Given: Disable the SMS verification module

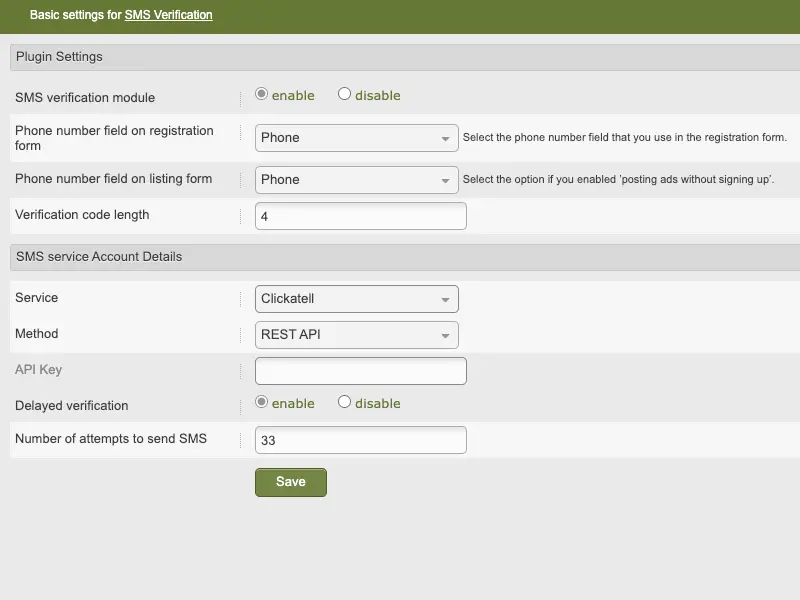Looking at the screenshot, I should tap(345, 95).
